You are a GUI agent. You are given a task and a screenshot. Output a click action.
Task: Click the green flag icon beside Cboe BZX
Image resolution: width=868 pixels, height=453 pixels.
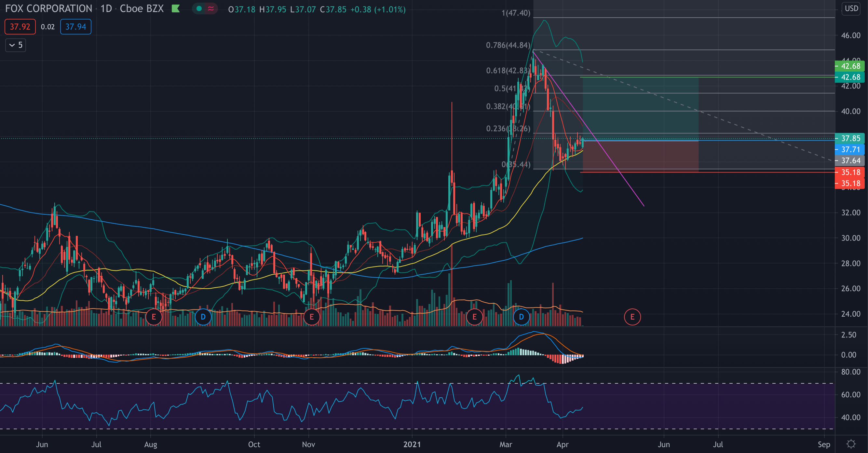(x=176, y=8)
